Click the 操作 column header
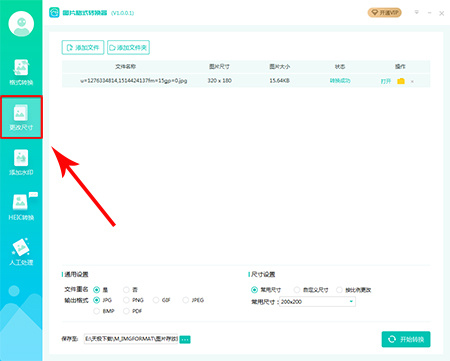The image size is (450, 361). tap(400, 67)
